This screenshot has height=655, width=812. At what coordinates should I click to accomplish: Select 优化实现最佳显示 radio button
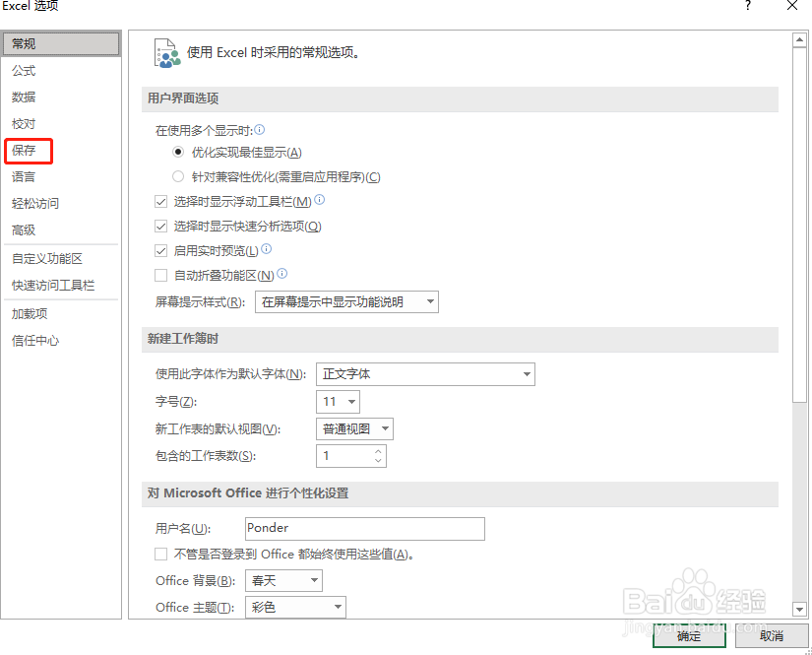[x=178, y=153]
